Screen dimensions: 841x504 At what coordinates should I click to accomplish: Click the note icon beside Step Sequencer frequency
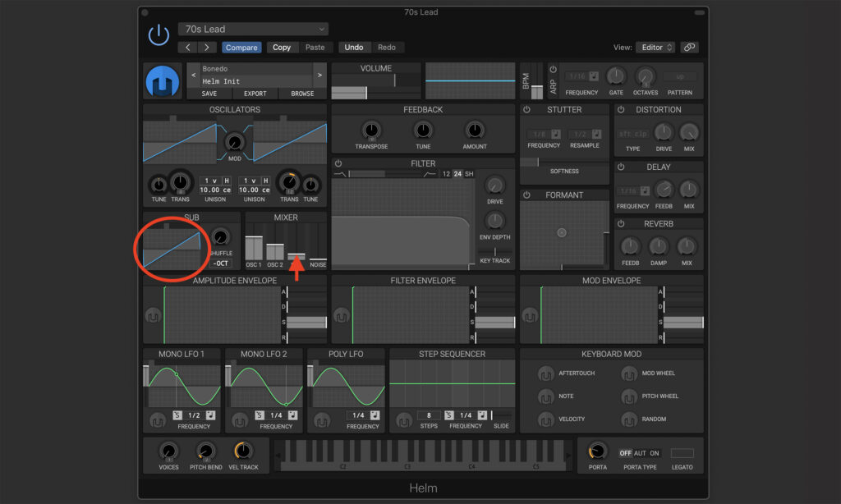pyautogui.click(x=482, y=415)
